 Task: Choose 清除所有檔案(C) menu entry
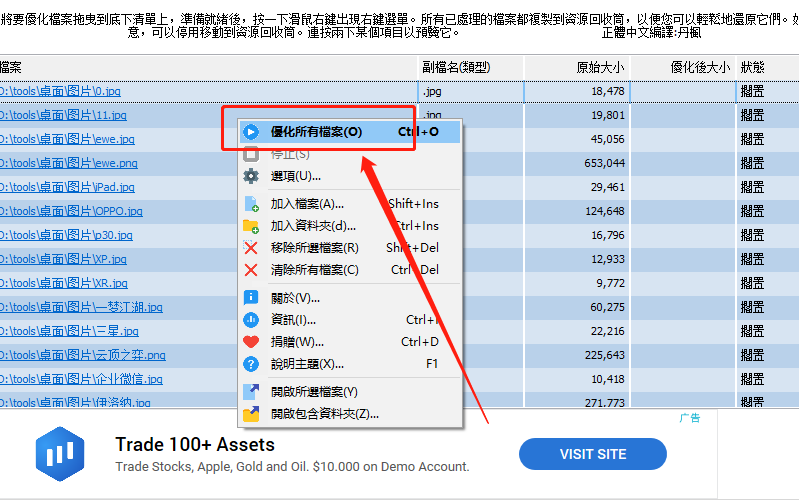(350, 270)
